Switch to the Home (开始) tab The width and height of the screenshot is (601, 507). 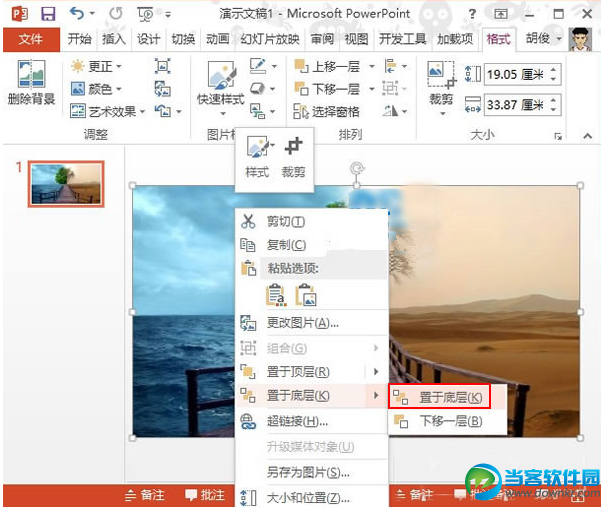click(79, 39)
